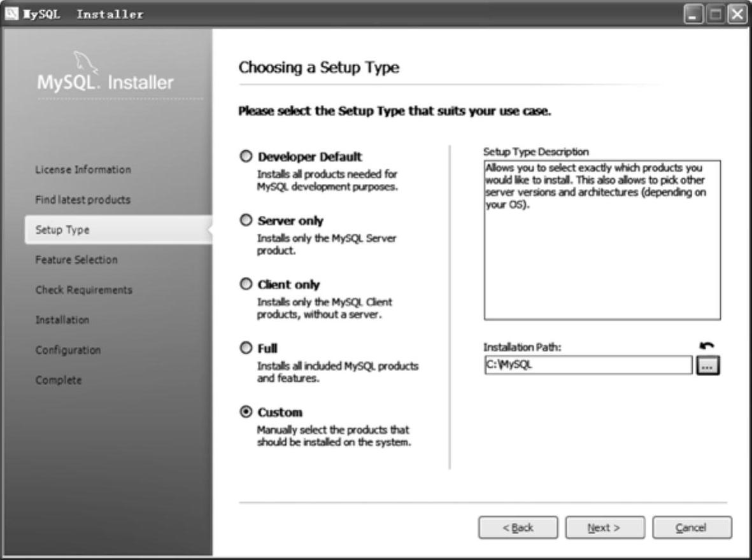Click "Manually select the products" description text
The width and height of the screenshot is (752, 560).
click(x=334, y=436)
